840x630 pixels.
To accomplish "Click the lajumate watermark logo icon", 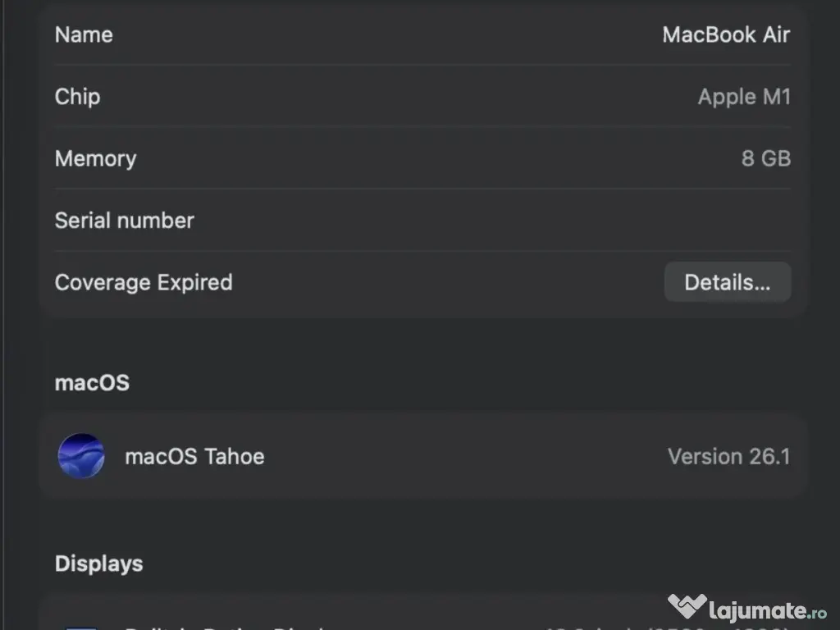I will 687,608.
